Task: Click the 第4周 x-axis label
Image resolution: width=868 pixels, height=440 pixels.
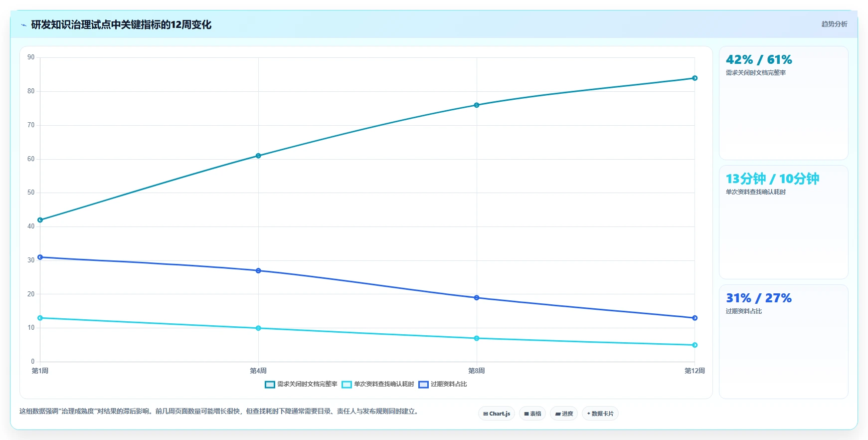Action: (258, 371)
